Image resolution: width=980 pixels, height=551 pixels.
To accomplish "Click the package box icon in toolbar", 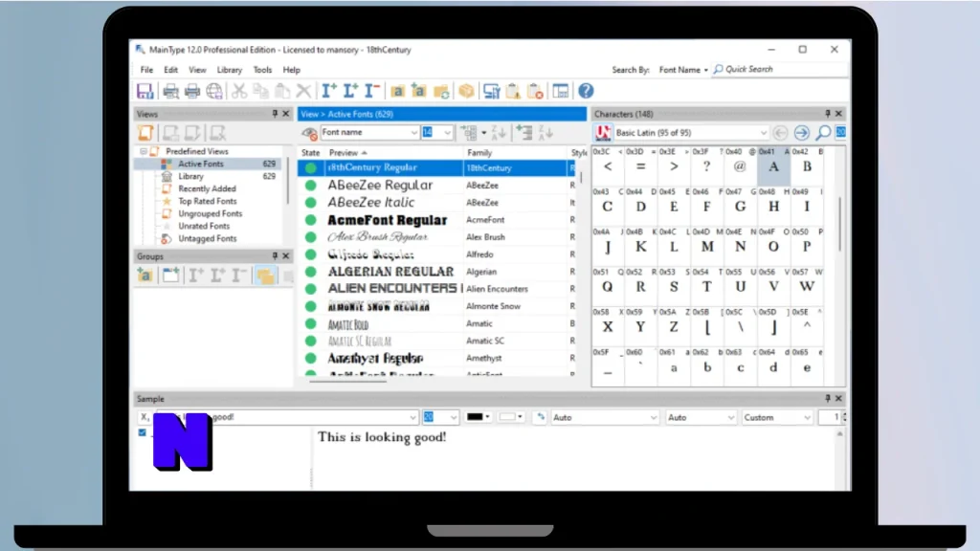I will click(466, 91).
